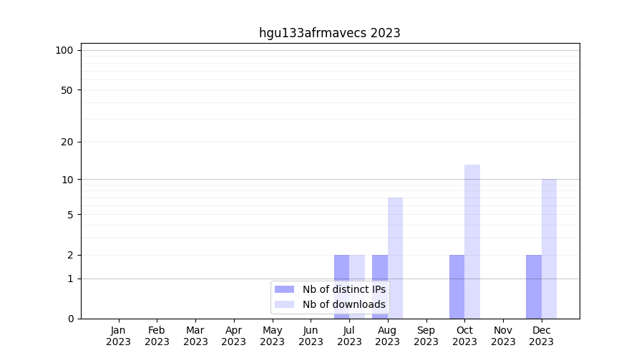Click the Apr 2023 x-axis label
644x358 pixels.
pyautogui.click(x=234, y=336)
